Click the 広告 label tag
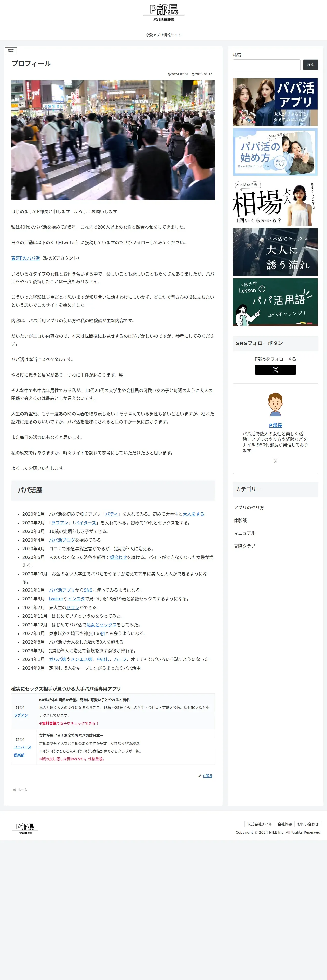327x980 pixels. click(x=11, y=51)
